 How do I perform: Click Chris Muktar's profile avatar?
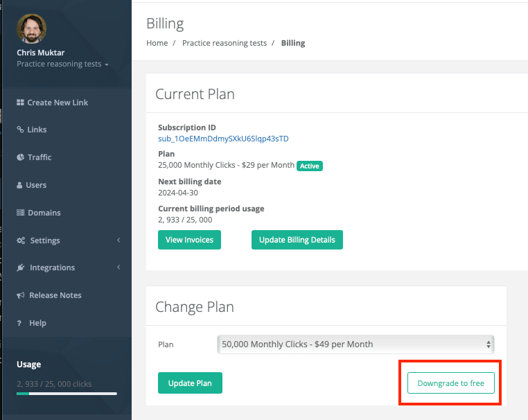click(x=32, y=29)
